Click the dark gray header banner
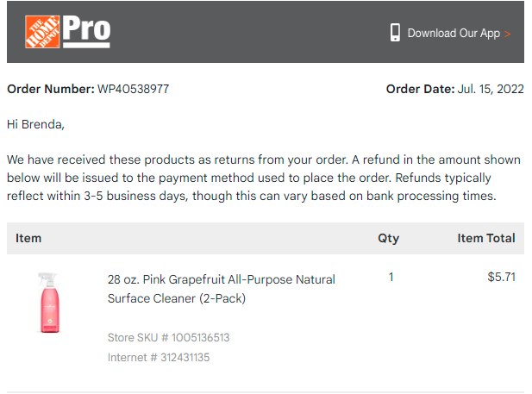The image size is (532, 394). coord(266,32)
